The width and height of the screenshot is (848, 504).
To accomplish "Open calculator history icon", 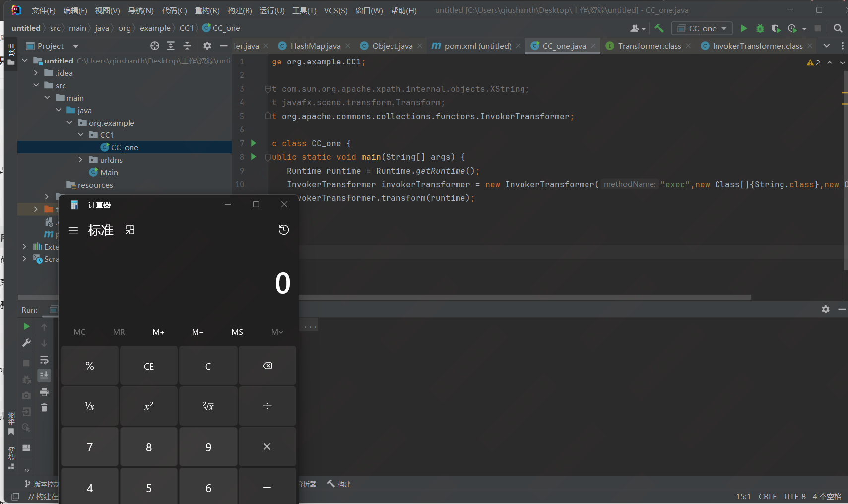I will [x=284, y=230].
